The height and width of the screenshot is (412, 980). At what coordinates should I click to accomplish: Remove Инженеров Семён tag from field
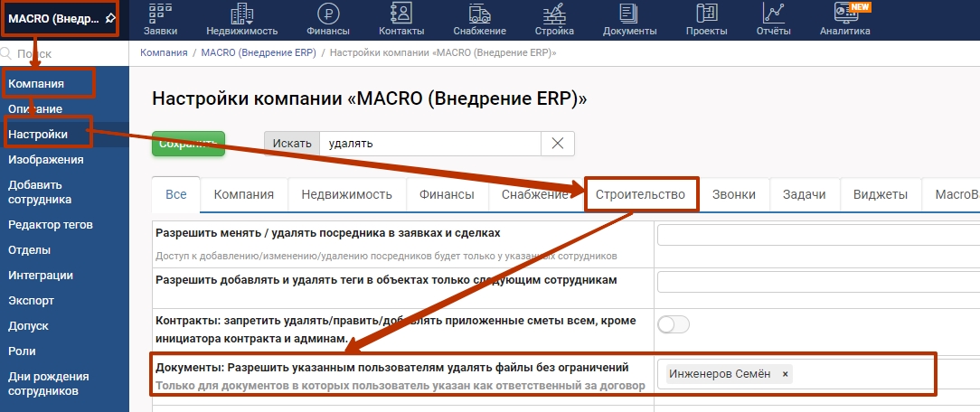785,374
